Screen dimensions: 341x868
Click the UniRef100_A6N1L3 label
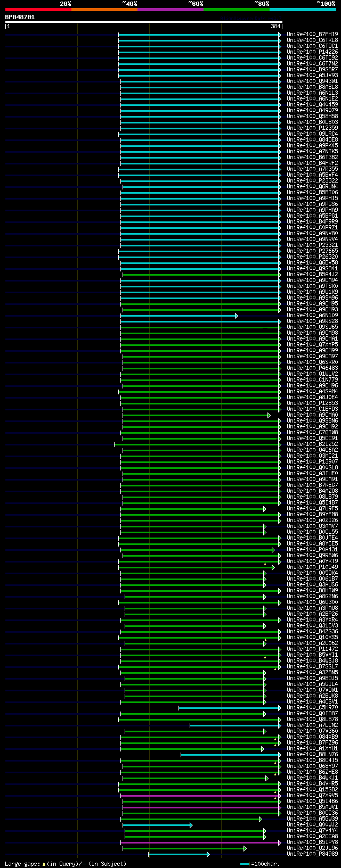[x=312, y=93]
